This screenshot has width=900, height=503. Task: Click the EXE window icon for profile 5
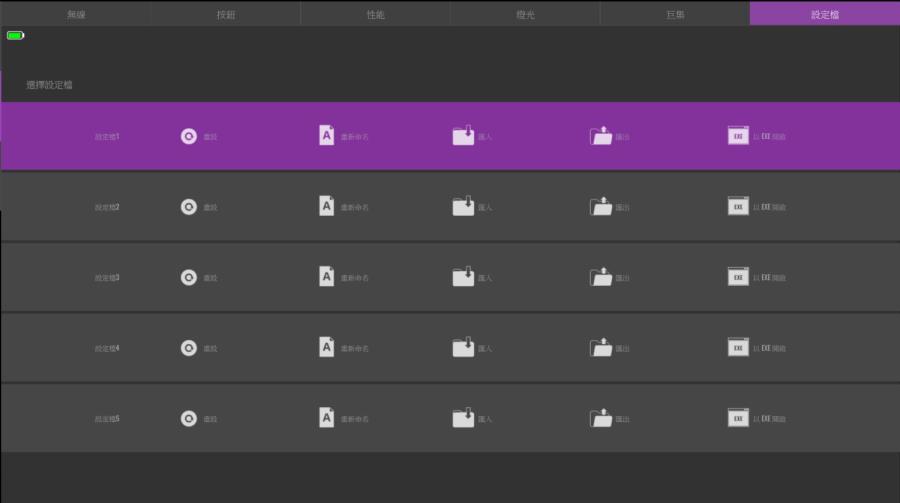(738, 418)
